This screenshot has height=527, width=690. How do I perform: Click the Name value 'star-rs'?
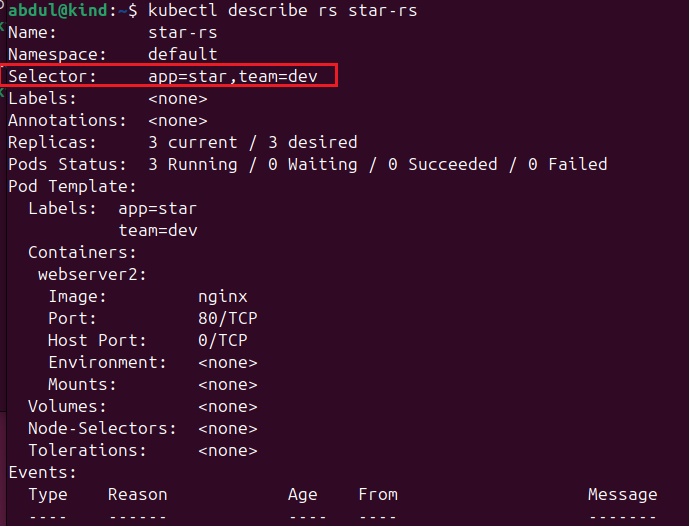(x=182, y=32)
